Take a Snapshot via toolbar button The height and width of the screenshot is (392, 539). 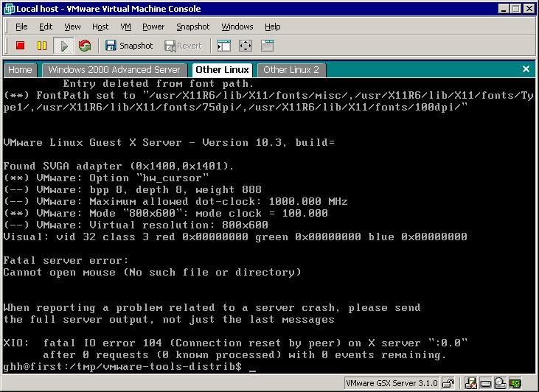pyautogui.click(x=129, y=46)
